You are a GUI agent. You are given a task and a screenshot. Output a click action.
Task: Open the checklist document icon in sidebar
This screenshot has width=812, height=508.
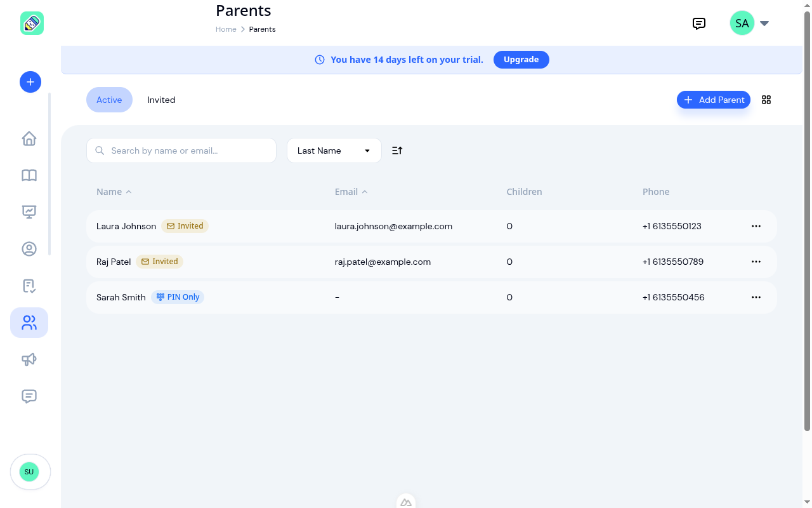[29, 286]
